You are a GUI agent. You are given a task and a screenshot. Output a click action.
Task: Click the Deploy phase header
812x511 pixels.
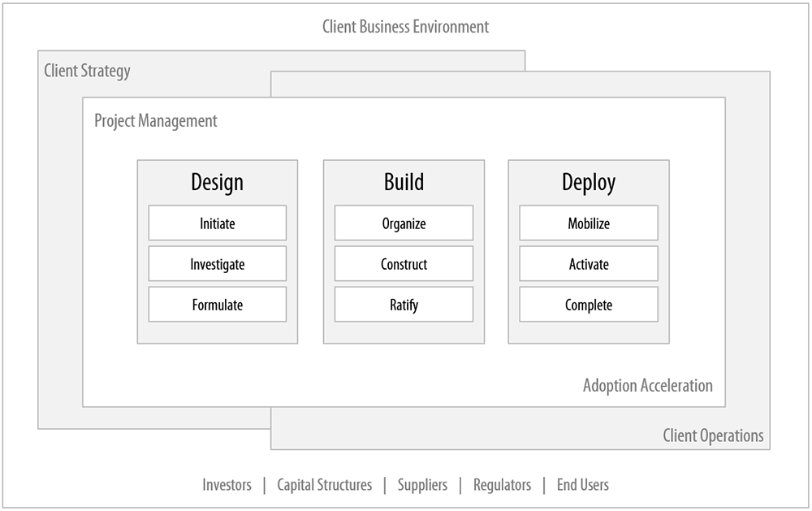[588, 183]
